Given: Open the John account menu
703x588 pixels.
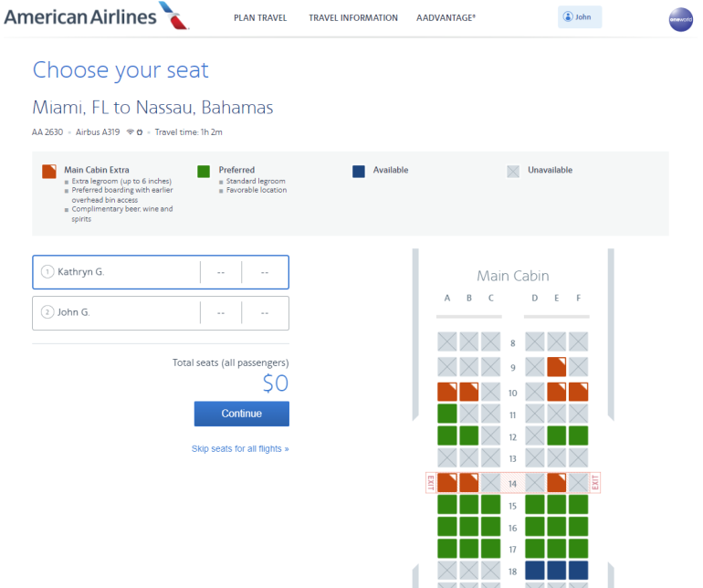Looking at the screenshot, I should tap(580, 17).
